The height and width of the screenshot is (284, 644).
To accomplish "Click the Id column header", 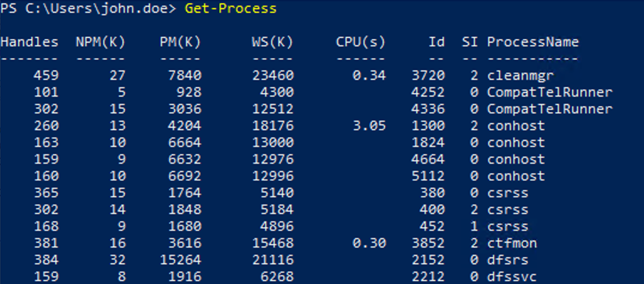I will 437,42.
